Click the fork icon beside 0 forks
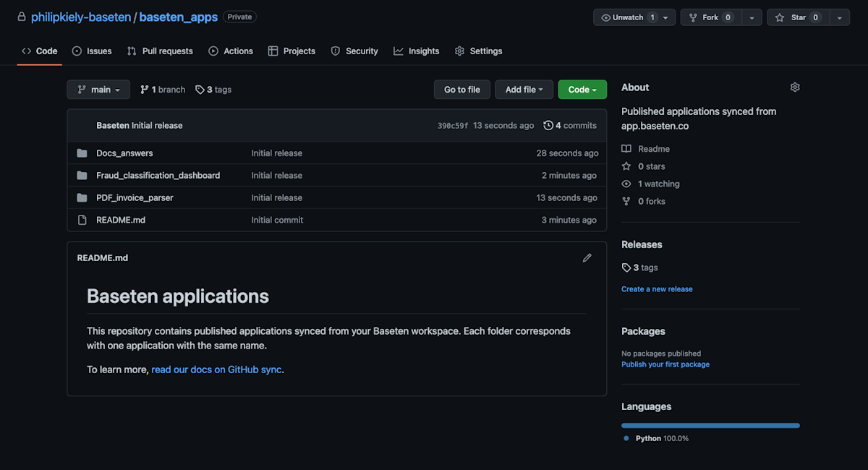This screenshot has width=868, height=470. (626, 201)
